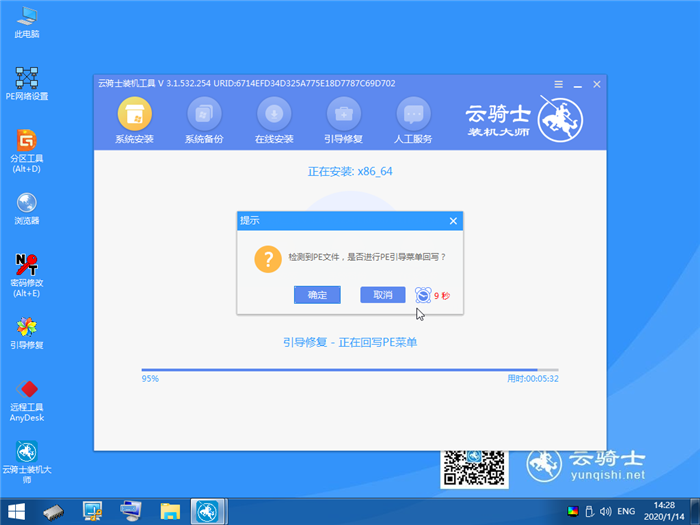Screen dimensions: 700x525
Task: Click the 用时:00:05:32 elapsed time text
Action: point(533,379)
